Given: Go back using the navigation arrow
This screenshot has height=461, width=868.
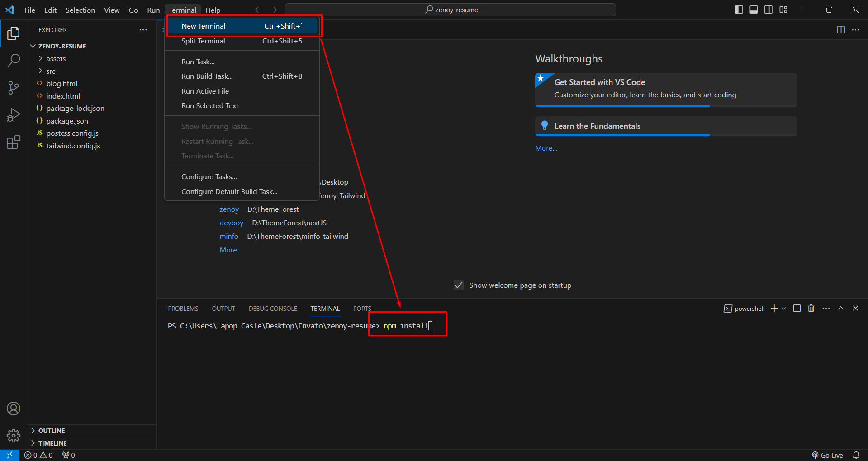Looking at the screenshot, I should pos(258,10).
